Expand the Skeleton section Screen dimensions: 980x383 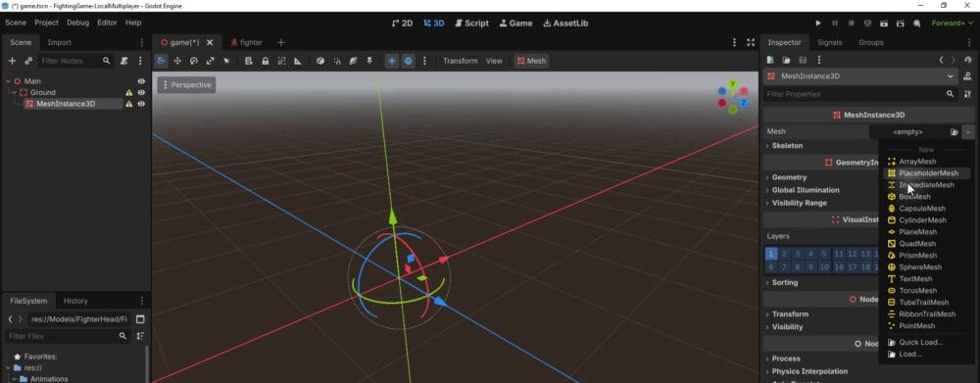pos(787,146)
